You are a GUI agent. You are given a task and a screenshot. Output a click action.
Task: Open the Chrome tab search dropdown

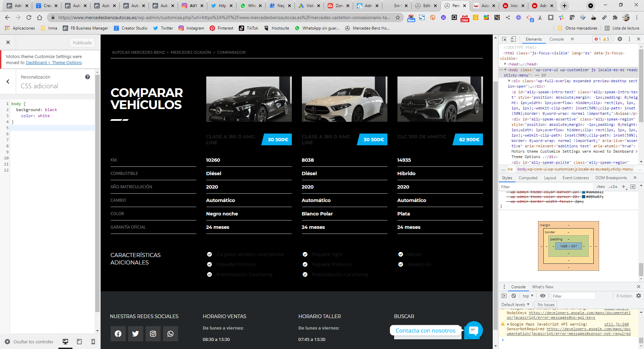pos(591,6)
